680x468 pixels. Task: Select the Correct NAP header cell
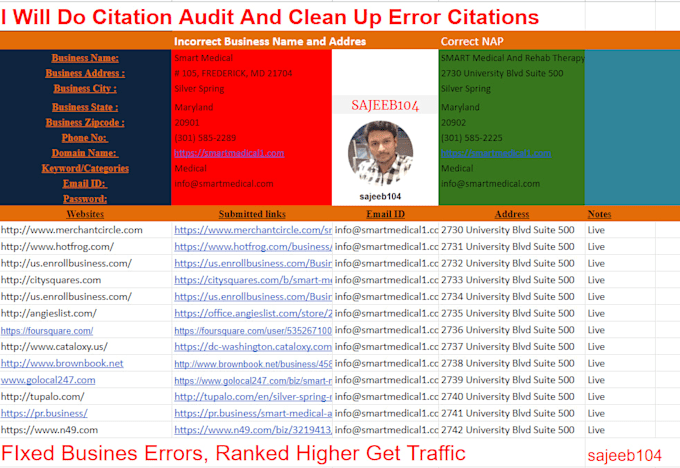[472, 41]
